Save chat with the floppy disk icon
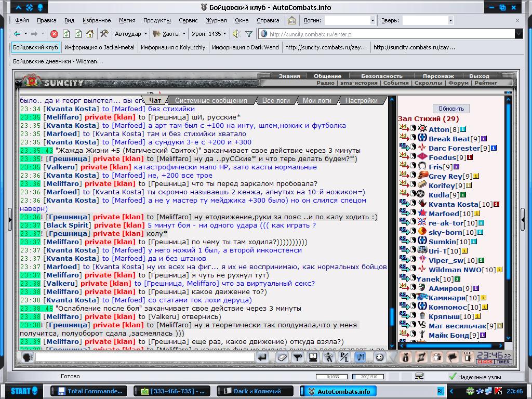The width and height of the screenshot is (532, 399). tap(313, 357)
